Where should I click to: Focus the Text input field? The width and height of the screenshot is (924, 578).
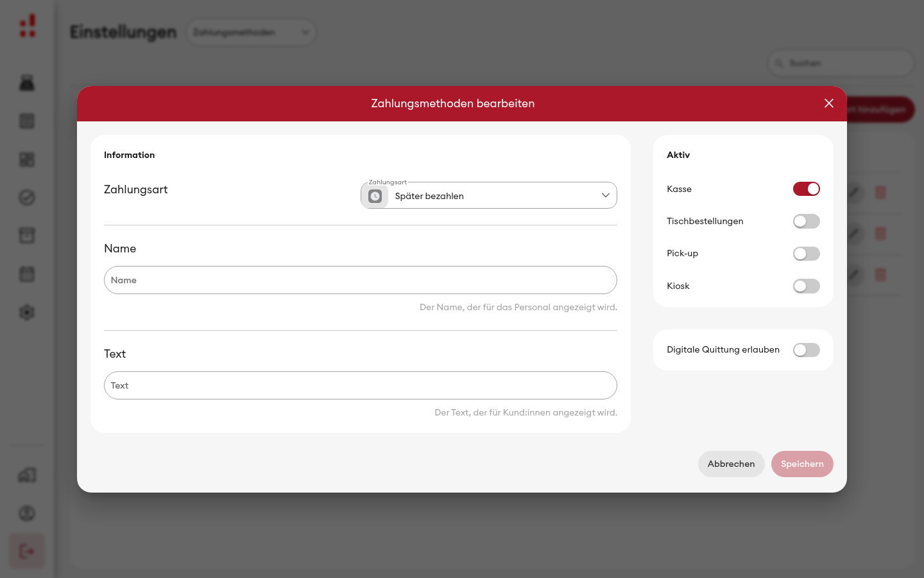pos(361,385)
